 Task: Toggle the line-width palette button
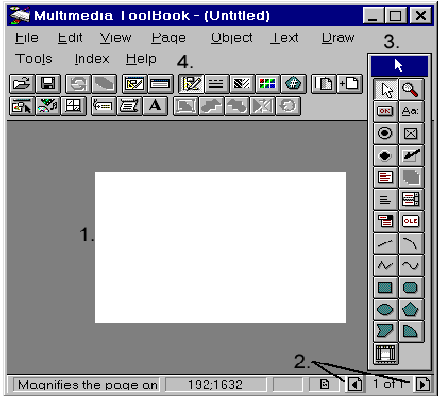[216, 84]
